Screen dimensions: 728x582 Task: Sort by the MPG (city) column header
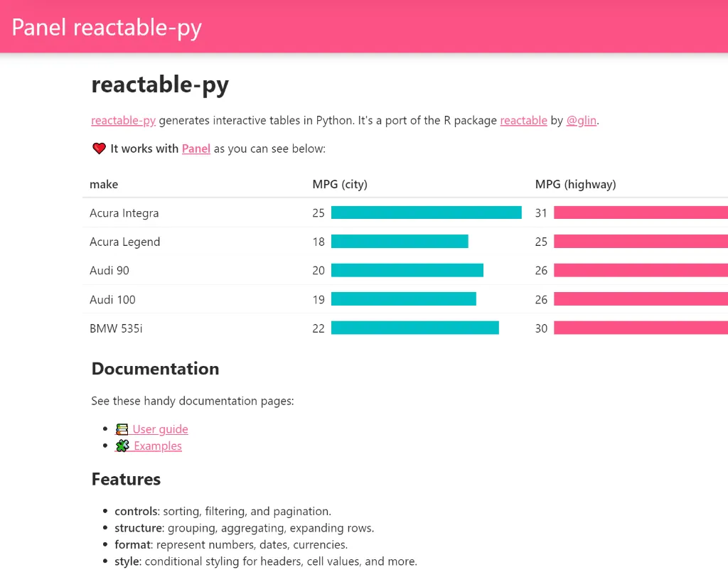[x=340, y=184]
